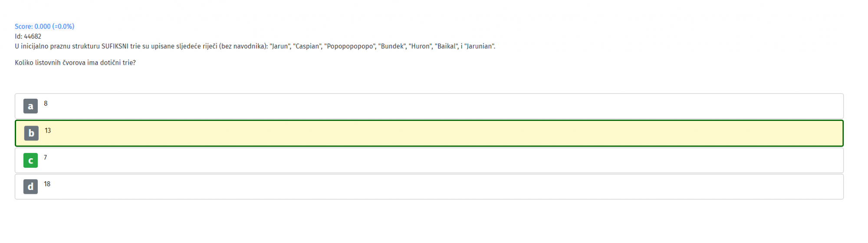Select the highlighted yellow answer row
This screenshot has width=868, height=243.
[x=429, y=133]
